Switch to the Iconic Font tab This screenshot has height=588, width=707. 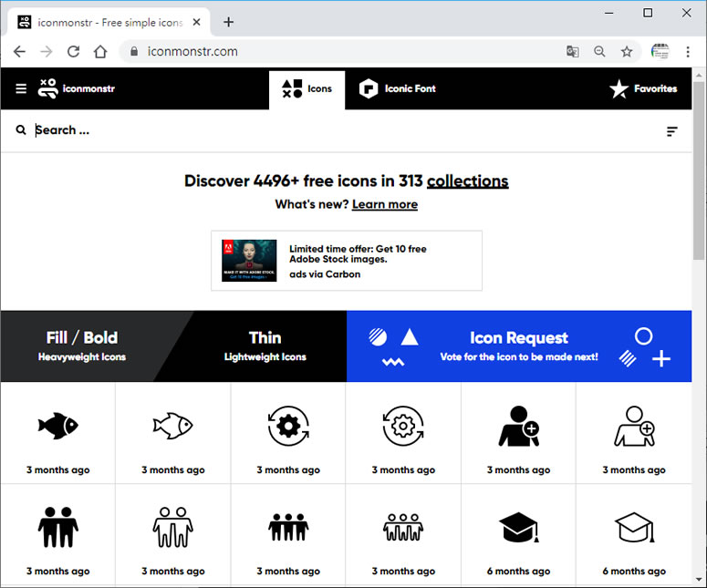coord(398,88)
